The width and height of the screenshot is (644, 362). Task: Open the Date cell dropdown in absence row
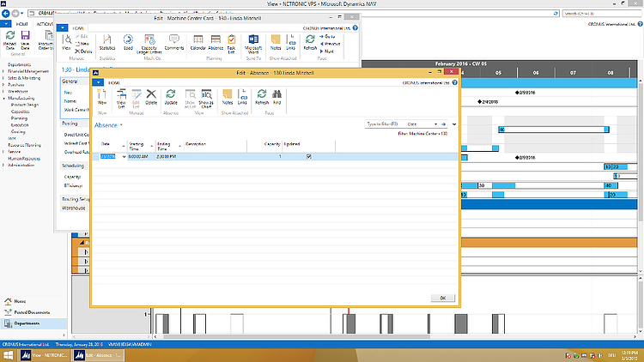124,157
